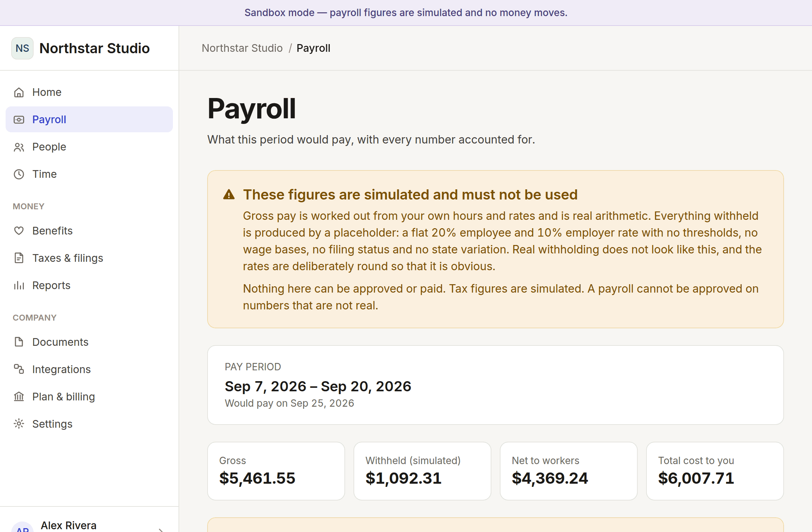
Task: Click the PAY PERIOD label
Action: [253, 367]
